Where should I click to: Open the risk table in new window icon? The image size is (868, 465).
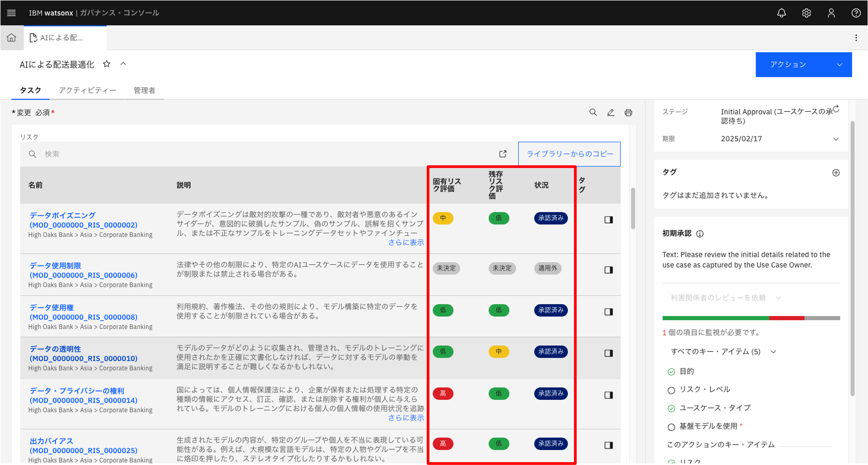[x=503, y=154]
